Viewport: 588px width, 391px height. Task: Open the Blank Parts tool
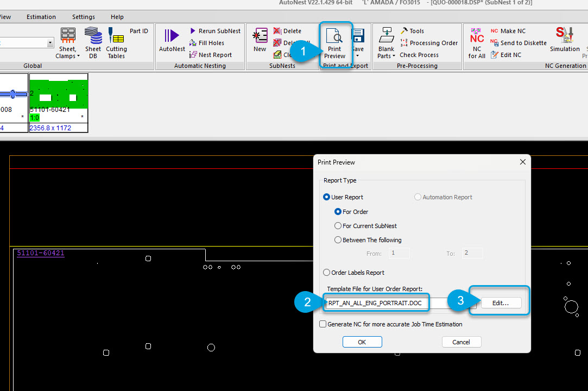point(386,43)
